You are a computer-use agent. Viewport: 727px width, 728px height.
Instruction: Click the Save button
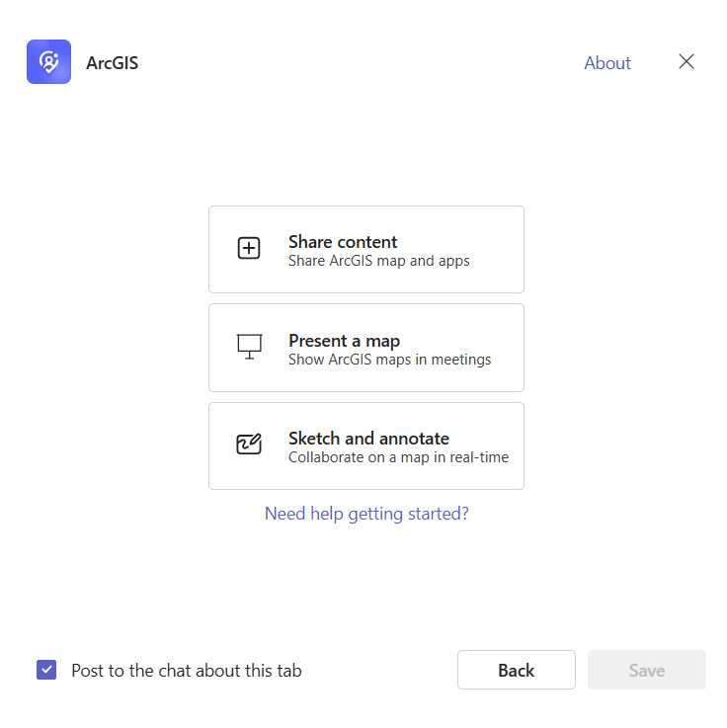(x=646, y=670)
